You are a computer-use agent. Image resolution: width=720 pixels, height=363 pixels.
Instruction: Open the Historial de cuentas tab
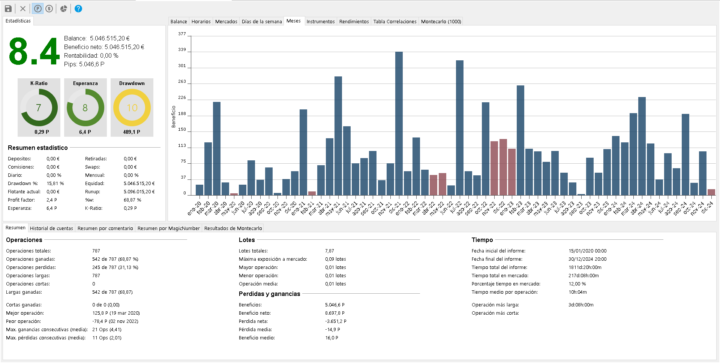[x=51, y=228]
